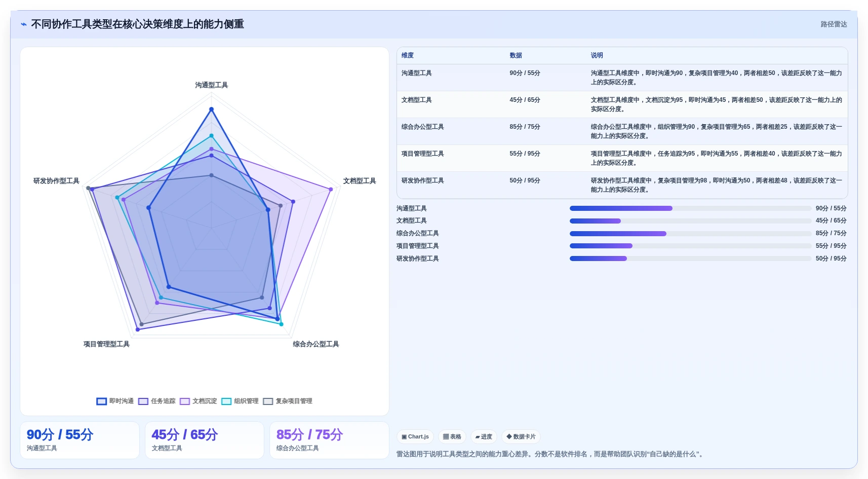The height and width of the screenshot is (479, 868).
Task: Select the Chart.js tag
Action: click(x=415, y=436)
